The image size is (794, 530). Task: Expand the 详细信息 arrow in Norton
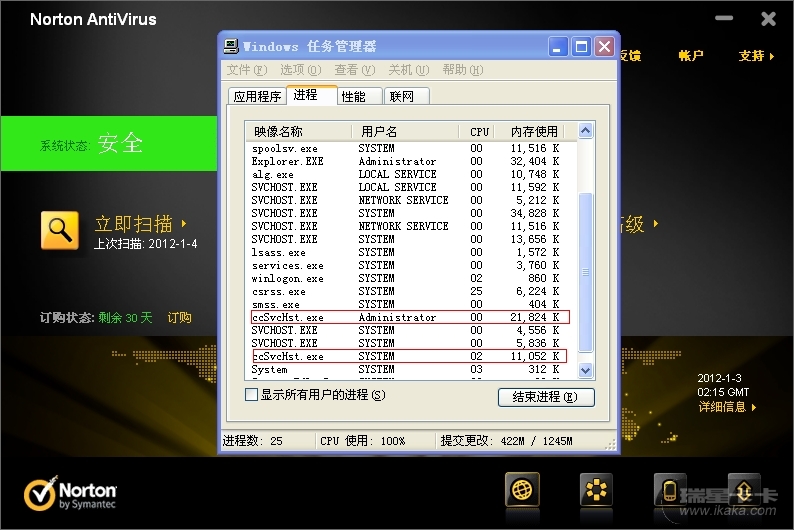pyautogui.click(x=754, y=407)
